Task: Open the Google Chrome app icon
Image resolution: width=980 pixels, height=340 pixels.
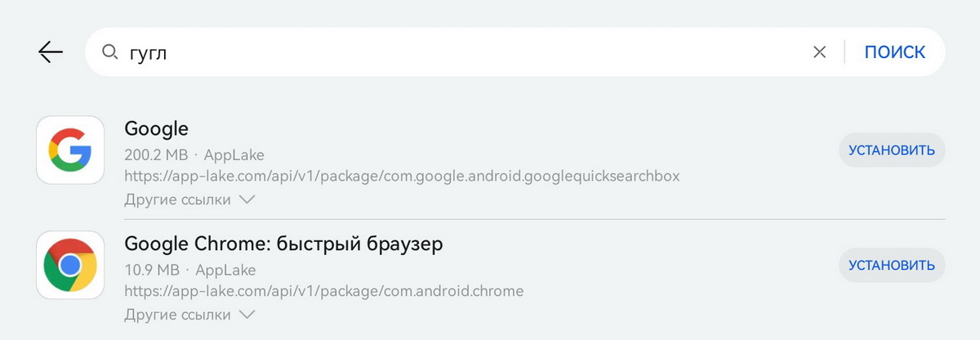Action: (x=70, y=265)
